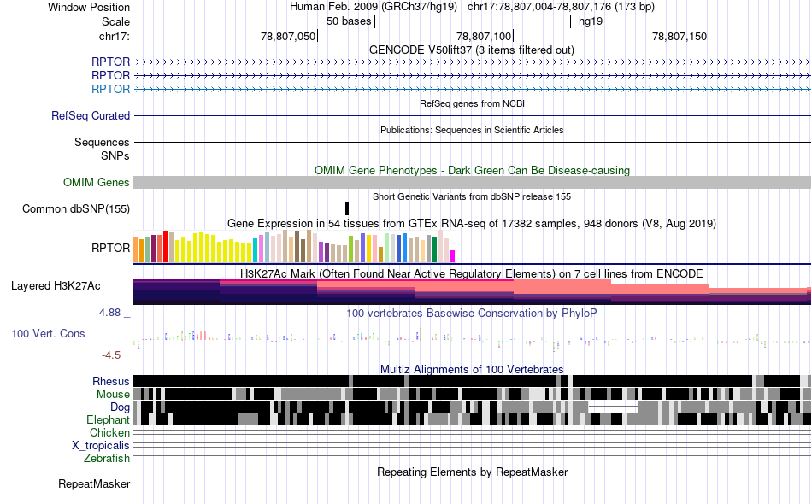The width and height of the screenshot is (812, 504).
Task: Click the Zebrafish alignment label
Action: tap(107, 459)
